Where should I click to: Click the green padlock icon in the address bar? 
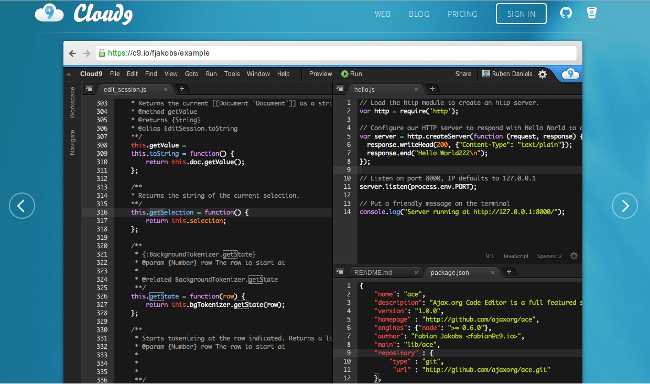pyautogui.click(x=102, y=53)
